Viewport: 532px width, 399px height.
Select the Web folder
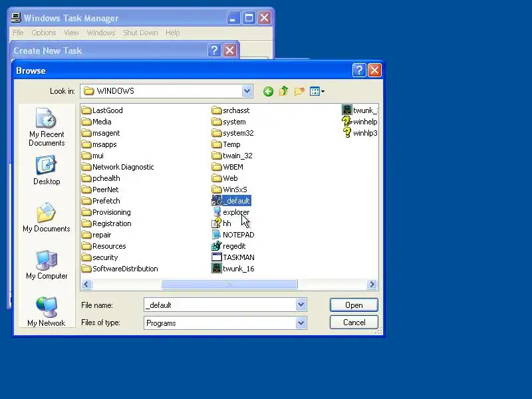(x=225, y=178)
